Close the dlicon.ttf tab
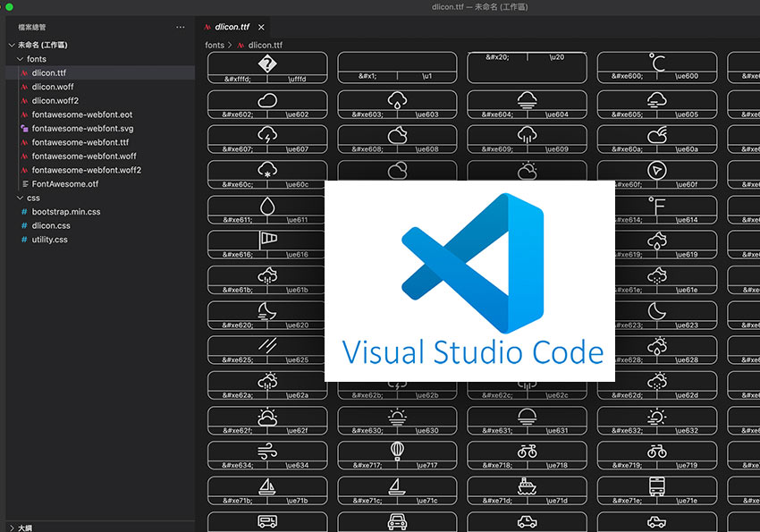760x532 pixels. [261, 27]
